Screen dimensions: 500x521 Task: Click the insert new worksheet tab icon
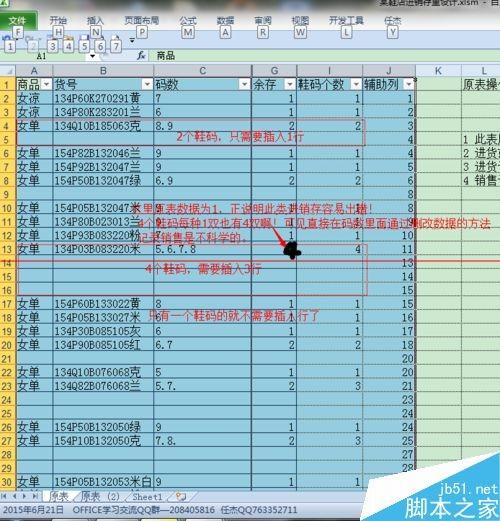coord(181,497)
